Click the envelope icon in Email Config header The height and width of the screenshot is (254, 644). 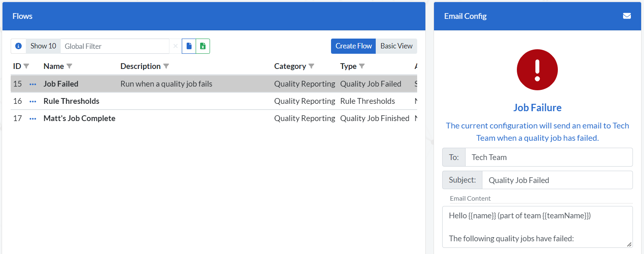pos(627,16)
